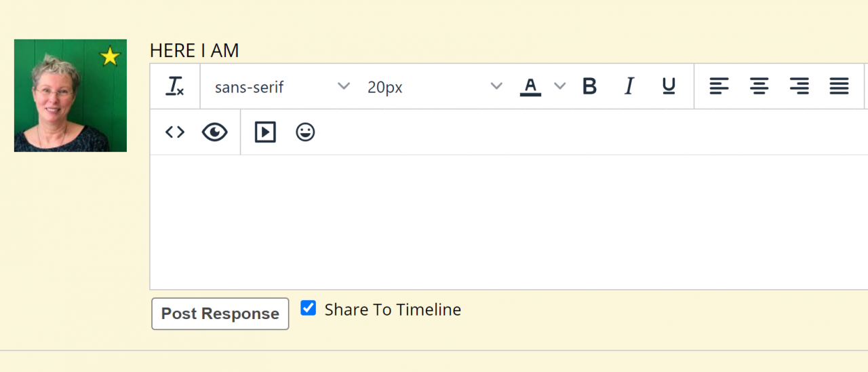Image resolution: width=868 pixels, height=372 pixels.
Task: Toggle the preview eye icon
Action: pyautogui.click(x=214, y=132)
